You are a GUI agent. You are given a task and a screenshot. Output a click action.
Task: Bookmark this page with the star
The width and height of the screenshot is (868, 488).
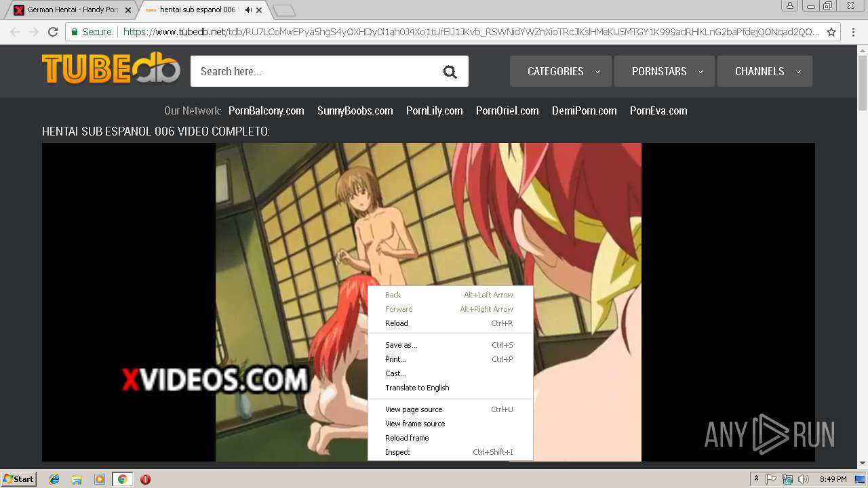(831, 32)
